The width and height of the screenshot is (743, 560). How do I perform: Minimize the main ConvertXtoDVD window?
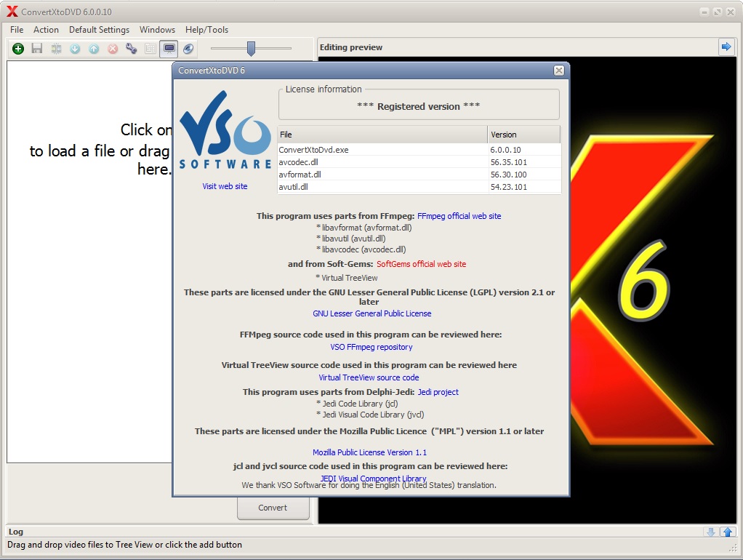pyautogui.click(x=704, y=12)
